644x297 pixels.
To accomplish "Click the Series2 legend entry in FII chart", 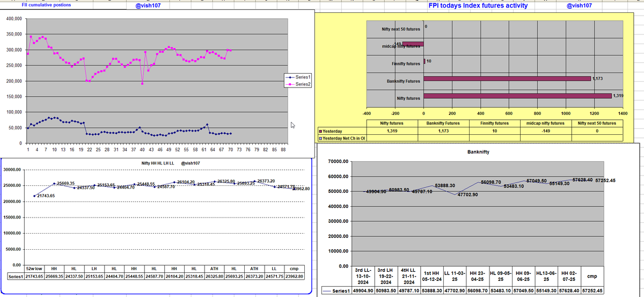I will [297, 84].
